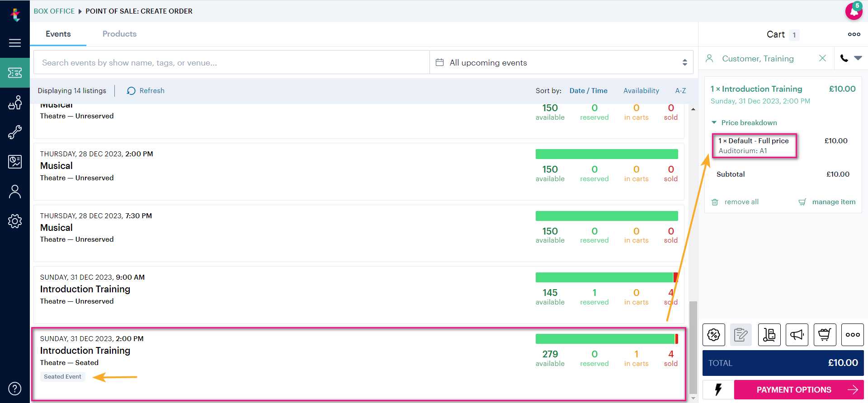
Task: Open the All upcoming events dropdown
Action: click(561, 62)
